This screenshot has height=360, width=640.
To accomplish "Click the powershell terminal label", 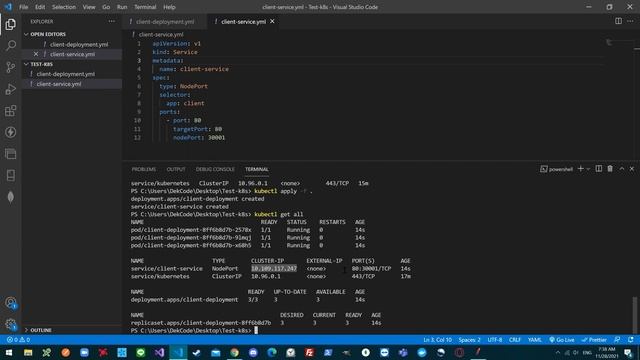I will (556, 169).
